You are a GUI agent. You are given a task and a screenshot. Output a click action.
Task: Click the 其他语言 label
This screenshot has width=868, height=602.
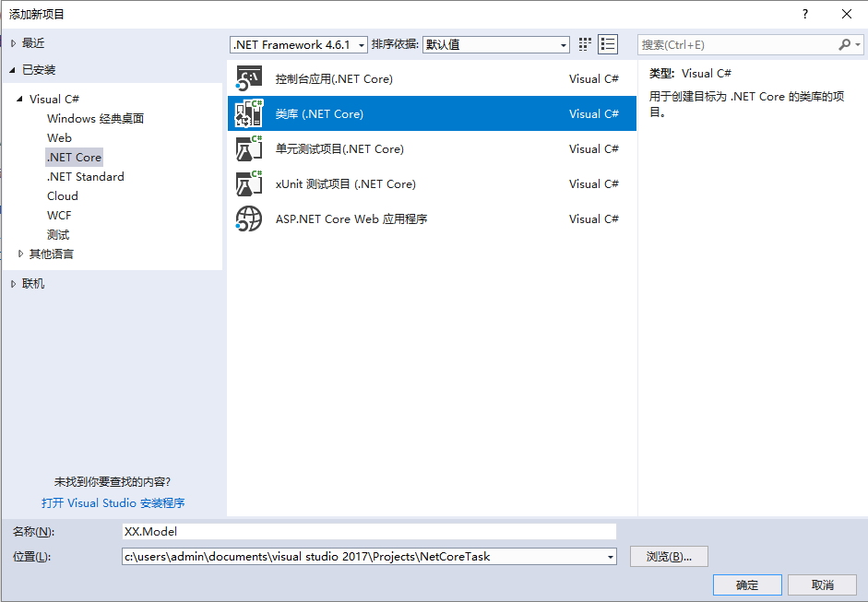pos(52,254)
